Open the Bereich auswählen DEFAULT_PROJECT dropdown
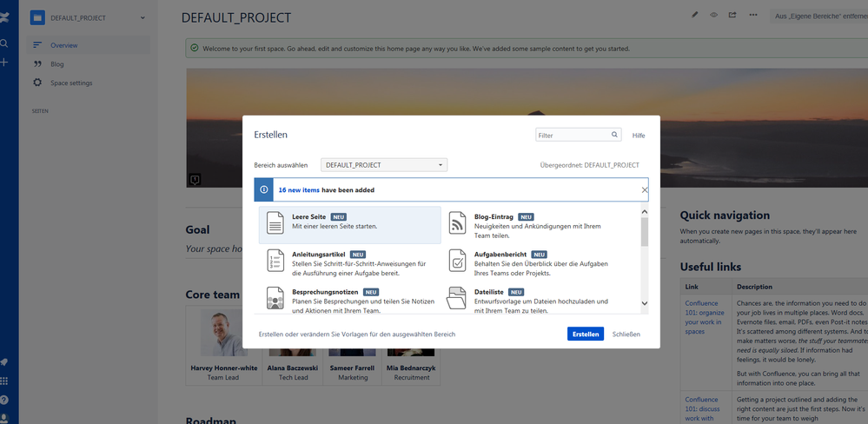The width and height of the screenshot is (868, 424). click(384, 165)
